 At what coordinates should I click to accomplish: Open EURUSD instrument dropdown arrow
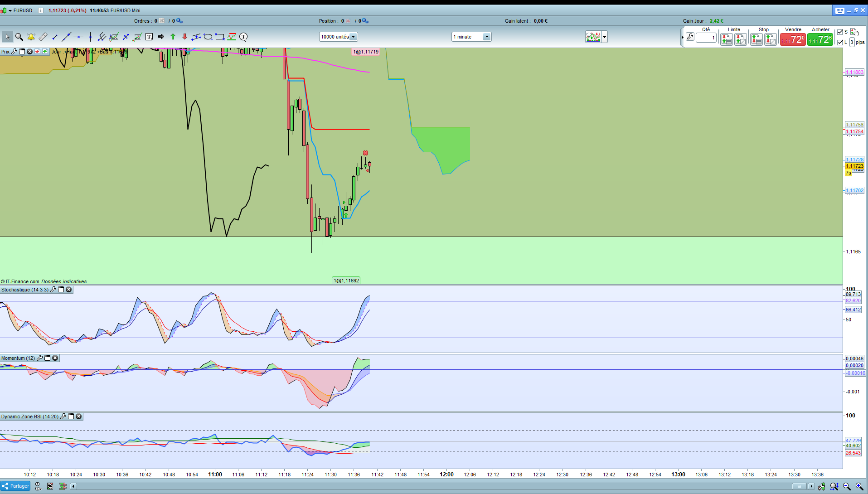point(10,10)
